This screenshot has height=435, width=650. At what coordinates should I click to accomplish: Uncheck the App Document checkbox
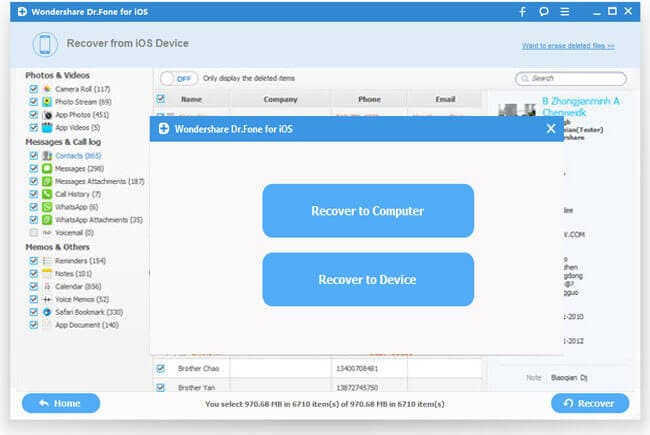pos(34,325)
